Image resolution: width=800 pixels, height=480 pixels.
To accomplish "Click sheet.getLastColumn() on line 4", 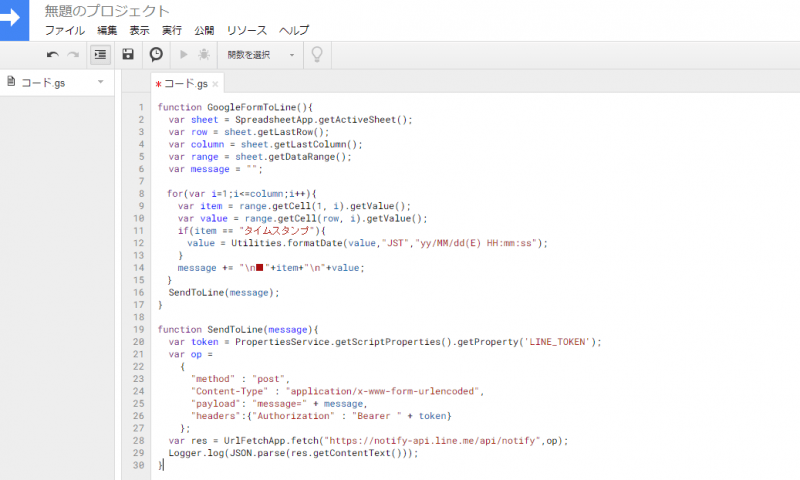I will pos(298,144).
